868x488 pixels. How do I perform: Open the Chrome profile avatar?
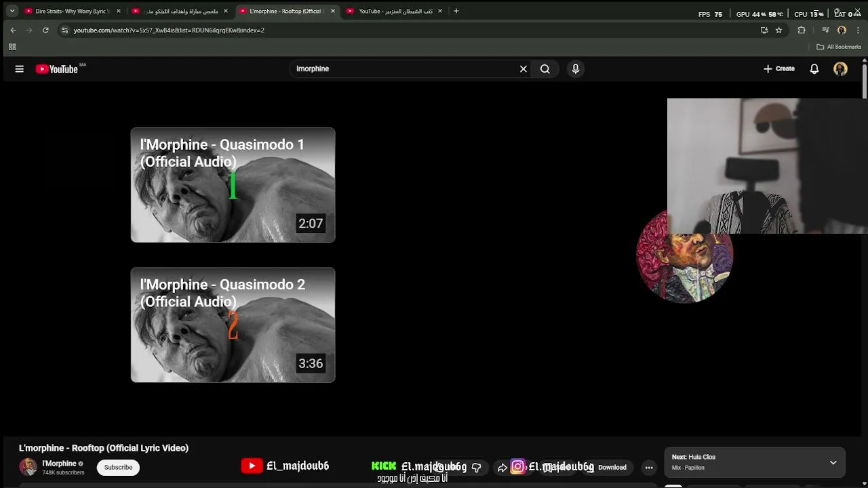[842, 30]
